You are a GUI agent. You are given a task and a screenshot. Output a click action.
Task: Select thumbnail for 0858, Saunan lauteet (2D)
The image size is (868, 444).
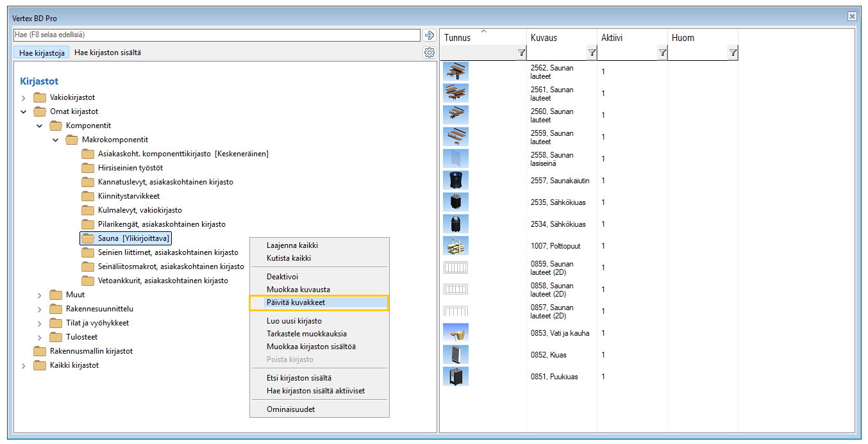click(x=456, y=290)
